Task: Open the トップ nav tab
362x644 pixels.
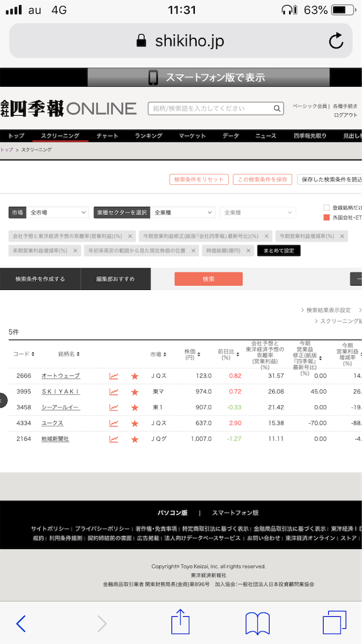Action: pos(16,136)
